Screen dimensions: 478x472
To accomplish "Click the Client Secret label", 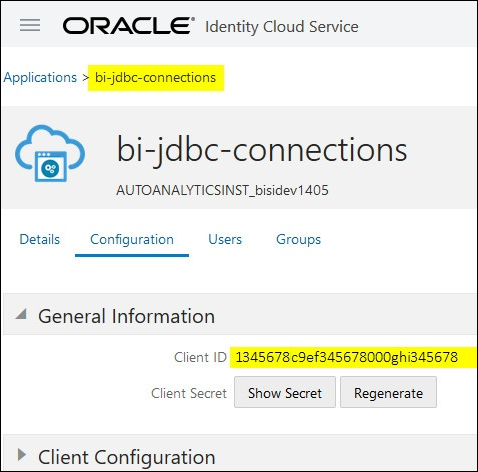I will 189,393.
